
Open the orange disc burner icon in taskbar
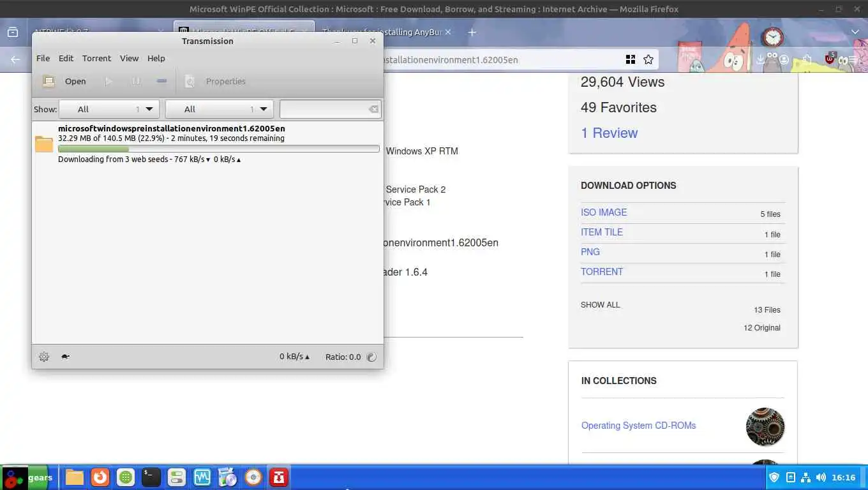(253, 477)
